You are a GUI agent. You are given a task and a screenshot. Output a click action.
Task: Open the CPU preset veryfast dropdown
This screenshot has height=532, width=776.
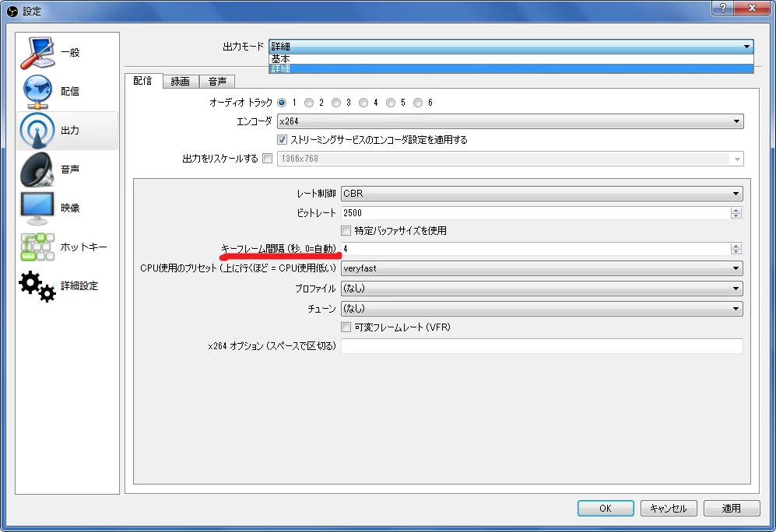point(542,268)
